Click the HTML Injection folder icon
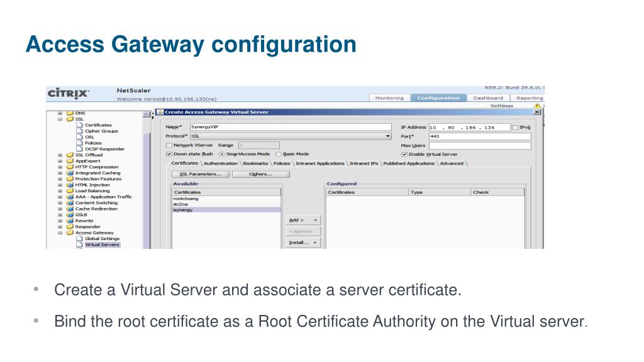 coord(70,185)
